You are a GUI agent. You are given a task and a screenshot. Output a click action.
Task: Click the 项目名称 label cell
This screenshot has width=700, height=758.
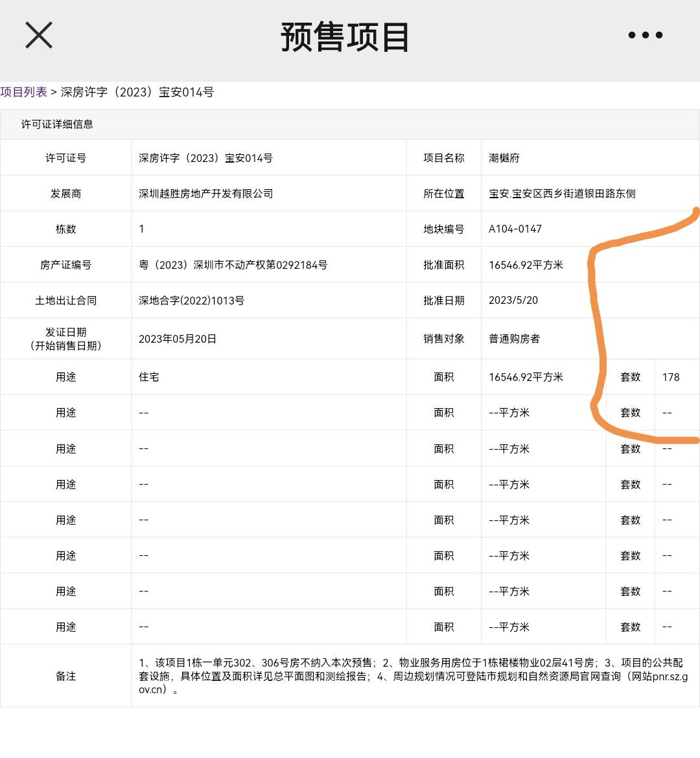443,158
